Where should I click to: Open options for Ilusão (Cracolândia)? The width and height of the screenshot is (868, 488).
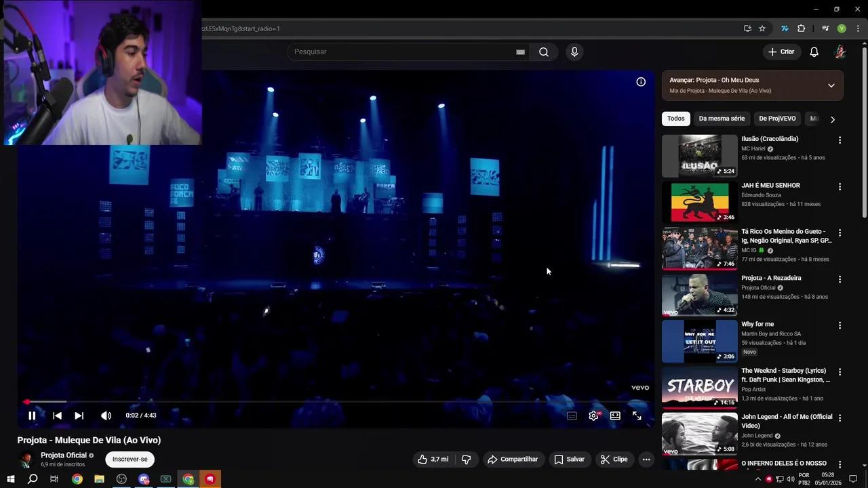coord(840,140)
